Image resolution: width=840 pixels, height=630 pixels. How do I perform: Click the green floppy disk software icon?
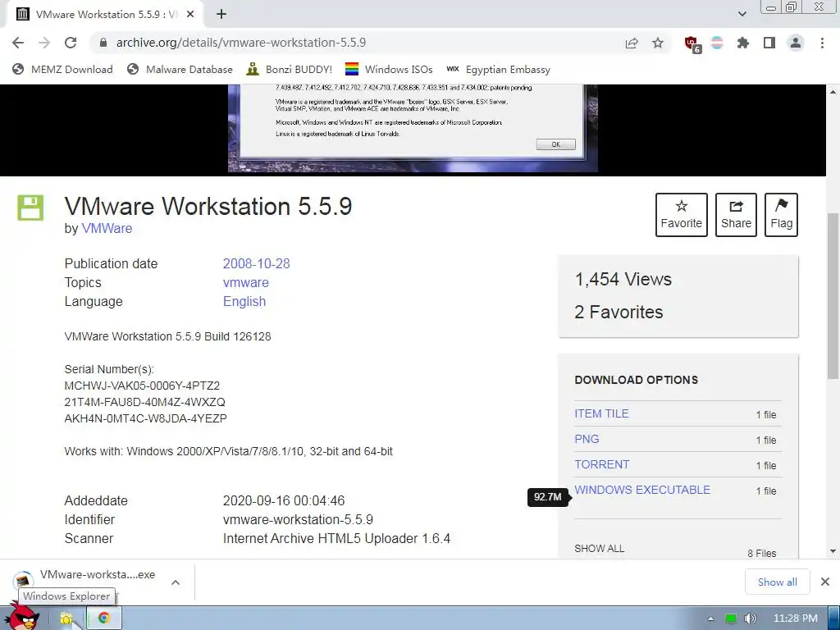(30, 208)
